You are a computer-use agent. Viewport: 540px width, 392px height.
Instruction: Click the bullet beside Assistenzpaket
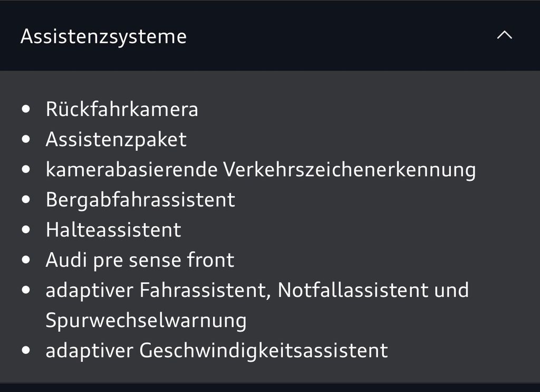(x=26, y=140)
